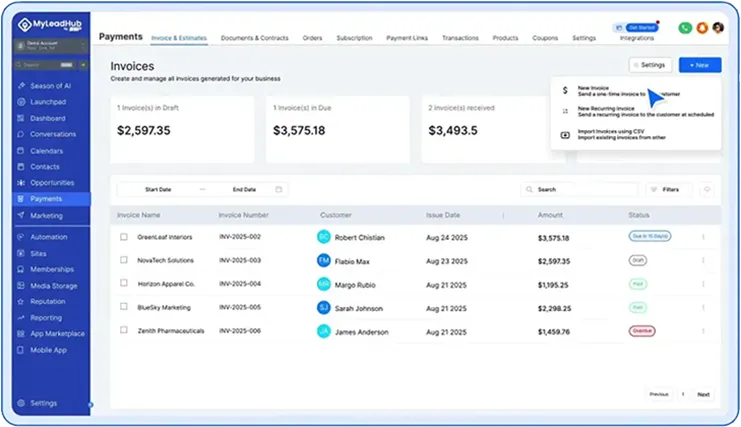741x427 pixels.
Task: Open Automation section
Action: [49, 237]
